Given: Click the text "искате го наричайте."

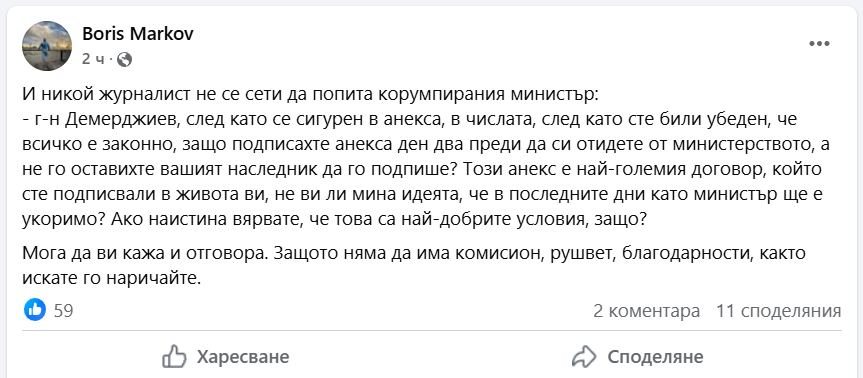Looking at the screenshot, I should 110,278.
